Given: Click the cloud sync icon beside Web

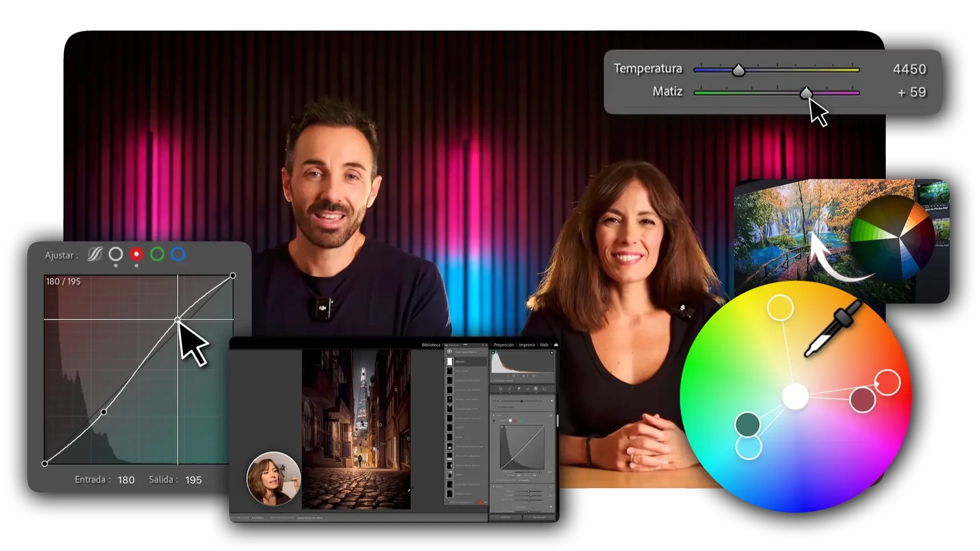Looking at the screenshot, I should pos(556,345).
